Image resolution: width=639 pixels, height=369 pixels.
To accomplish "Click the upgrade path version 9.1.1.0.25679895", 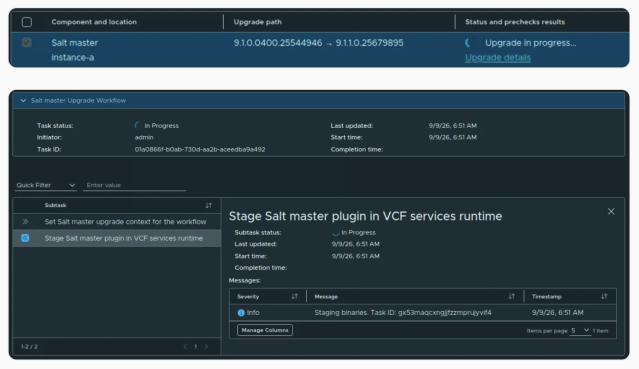I will (369, 43).
